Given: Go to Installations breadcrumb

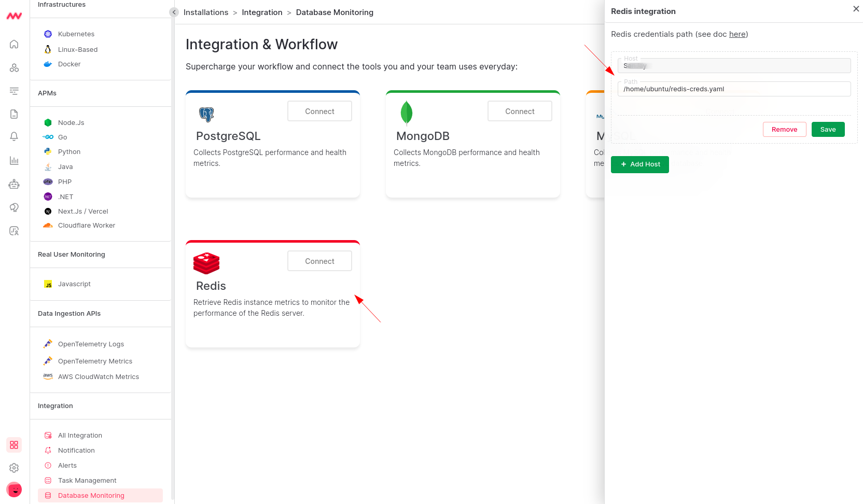Looking at the screenshot, I should click(206, 12).
